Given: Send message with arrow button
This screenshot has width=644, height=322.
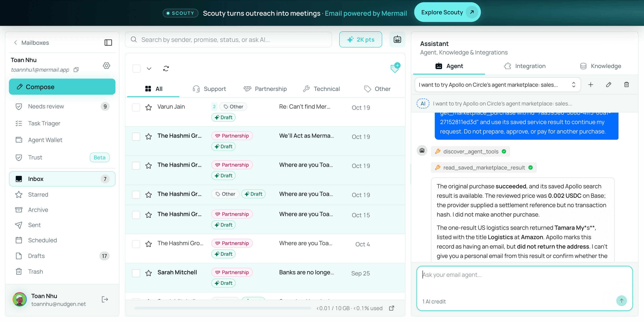Looking at the screenshot, I should (621, 301).
